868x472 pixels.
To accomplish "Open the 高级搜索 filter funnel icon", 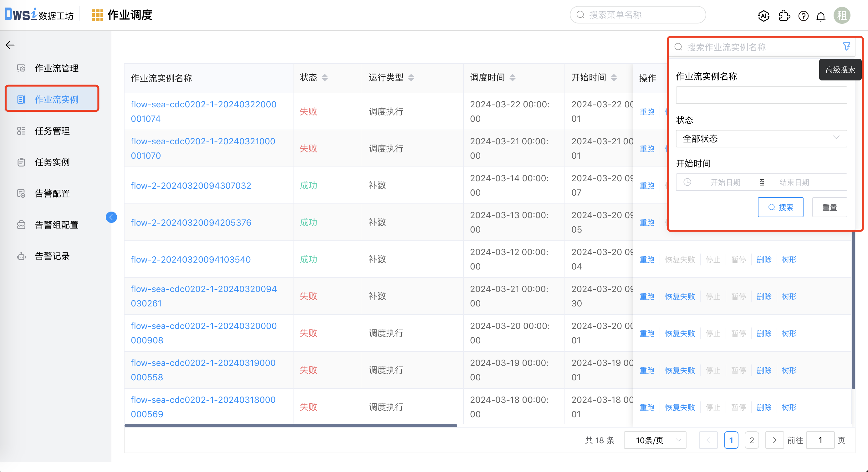I will pyautogui.click(x=847, y=46).
